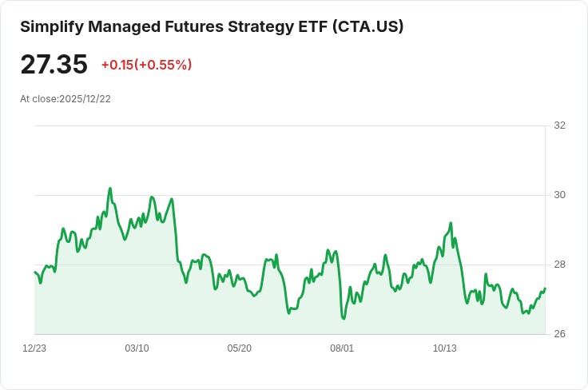Click the 12/23 date axis label

(34, 348)
